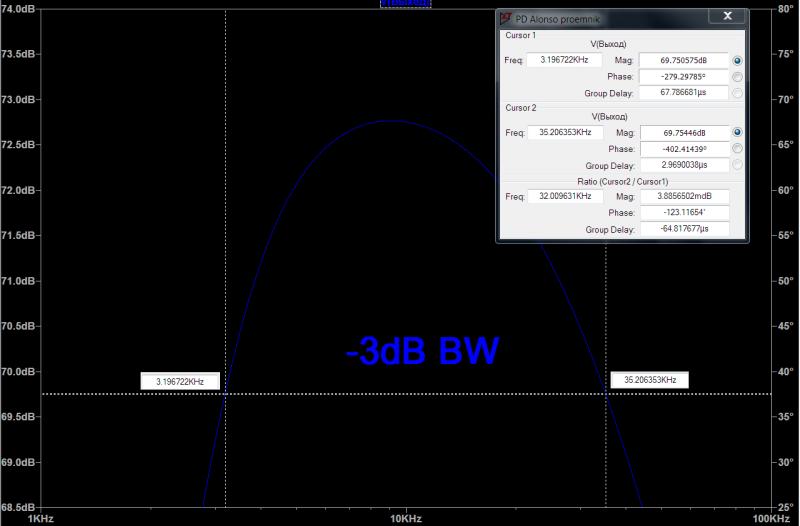Click the 74.0dB left axis label
This screenshot has width=800, height=526.
tap(18, 9)
